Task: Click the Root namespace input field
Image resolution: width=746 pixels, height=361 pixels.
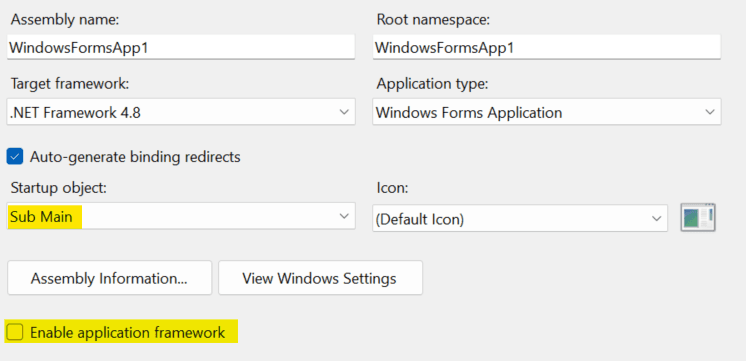Action: (x=547, y=47)
